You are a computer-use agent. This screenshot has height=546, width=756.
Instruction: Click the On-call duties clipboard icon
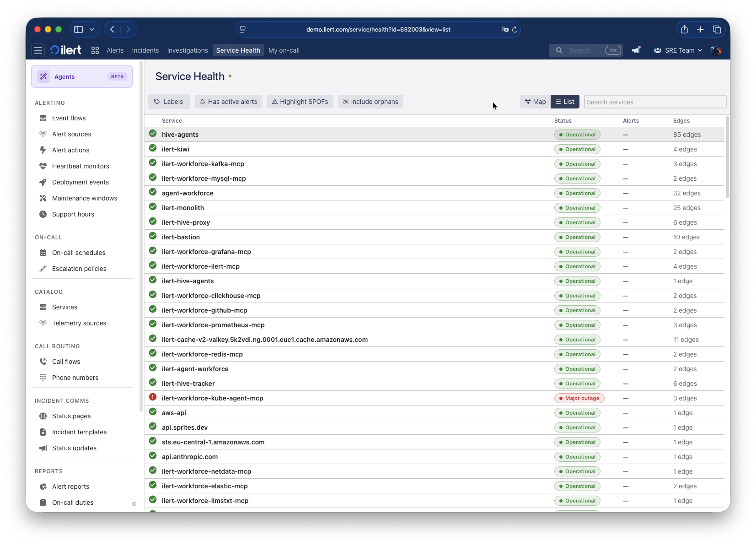(x=43, y=503)
